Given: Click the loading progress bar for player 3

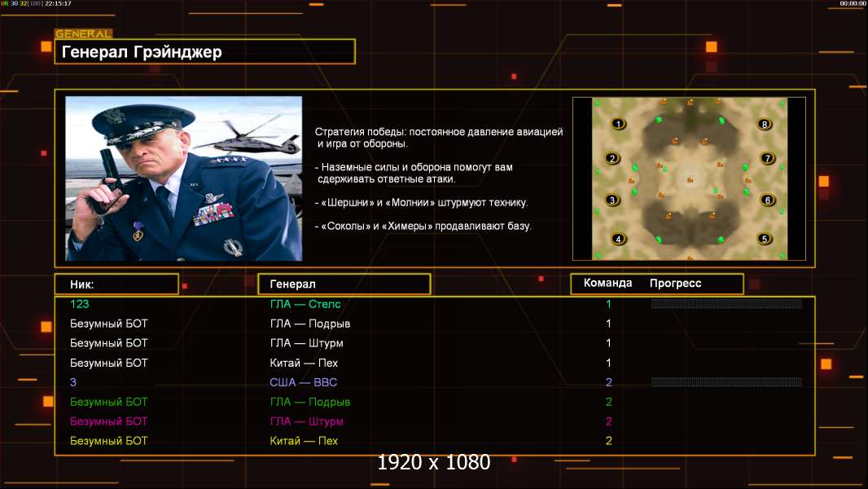Looking at the screenshot, I should click(x=726, y=381).
